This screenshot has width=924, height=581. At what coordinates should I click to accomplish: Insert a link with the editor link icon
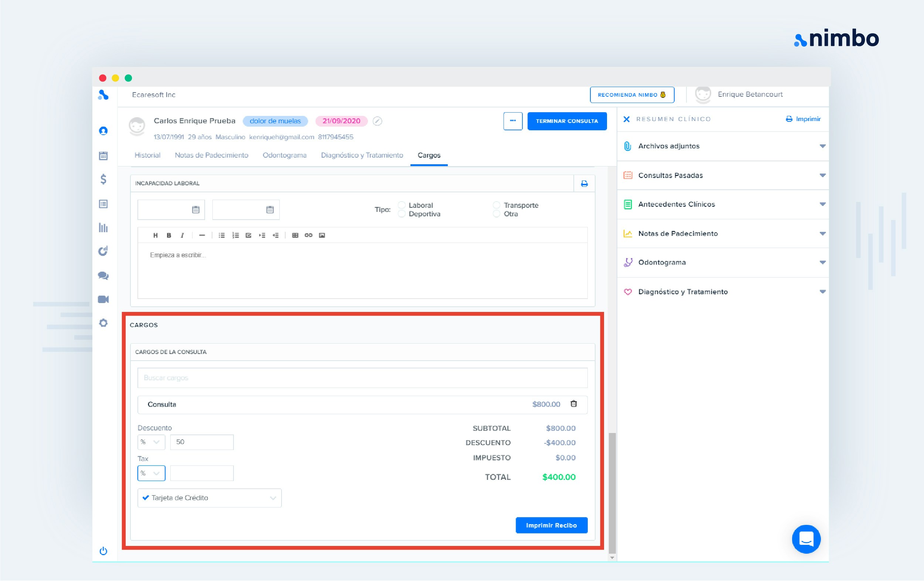point(308,236)
